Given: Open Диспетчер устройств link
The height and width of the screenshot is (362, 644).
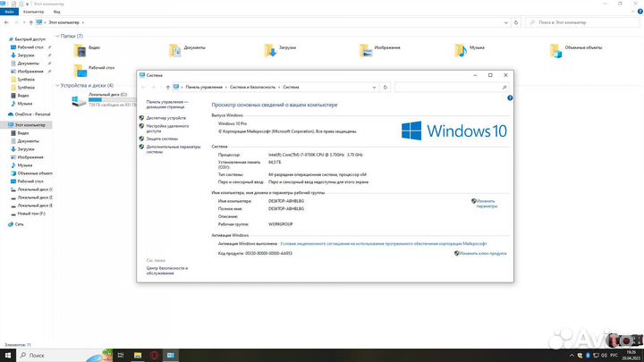Looking at the screenshot, I should point(166,118).
